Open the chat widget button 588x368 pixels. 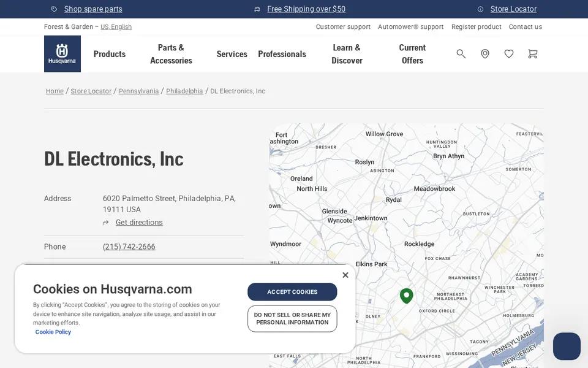coord(567,346)
